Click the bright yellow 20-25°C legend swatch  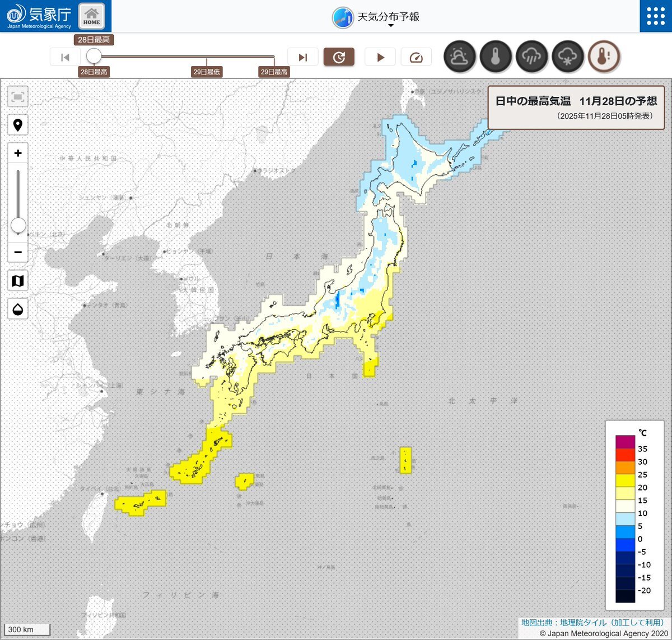tap(626, 480)
